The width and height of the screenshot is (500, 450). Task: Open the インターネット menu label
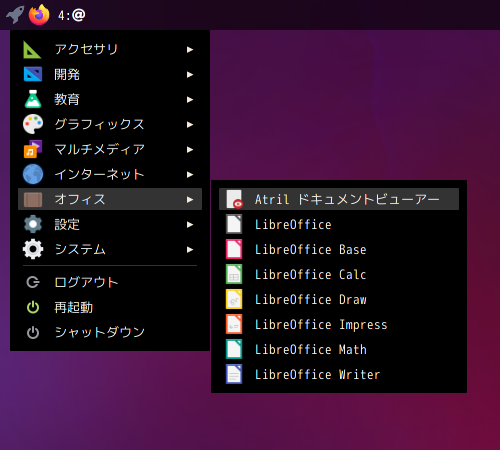pos(99,174)
